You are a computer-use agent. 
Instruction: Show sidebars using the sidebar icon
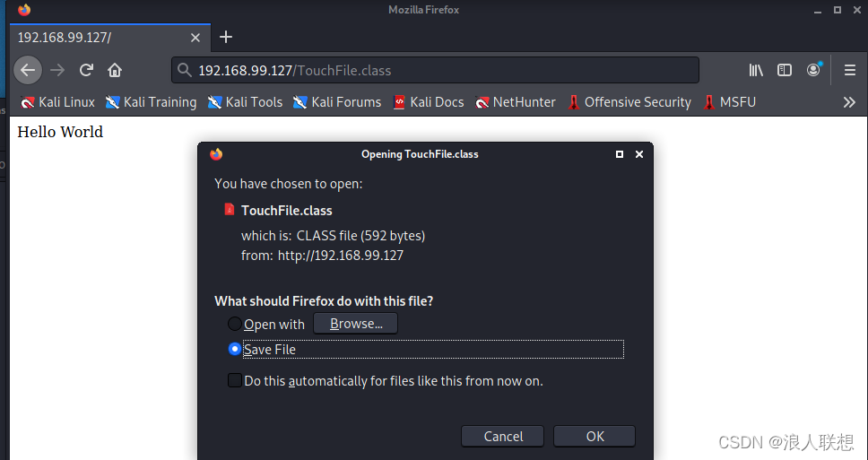(x=785, y=70)
